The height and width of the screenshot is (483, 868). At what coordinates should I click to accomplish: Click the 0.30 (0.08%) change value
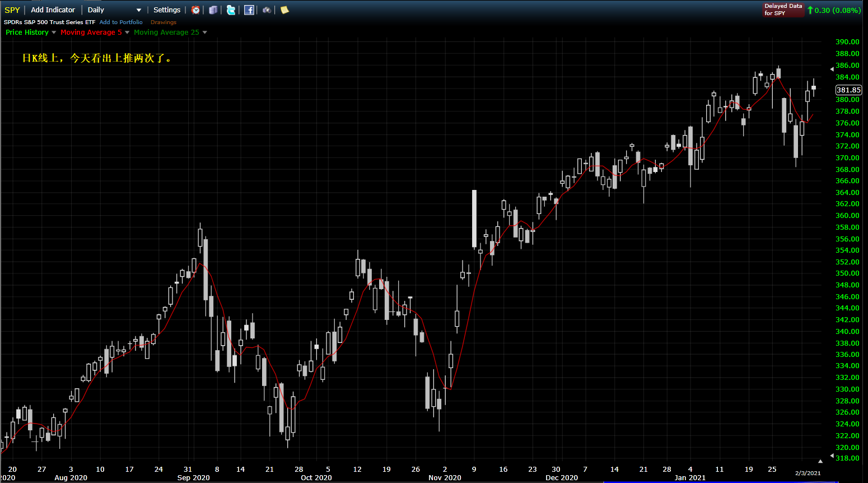pyautogui.click(x=837, y=10)
